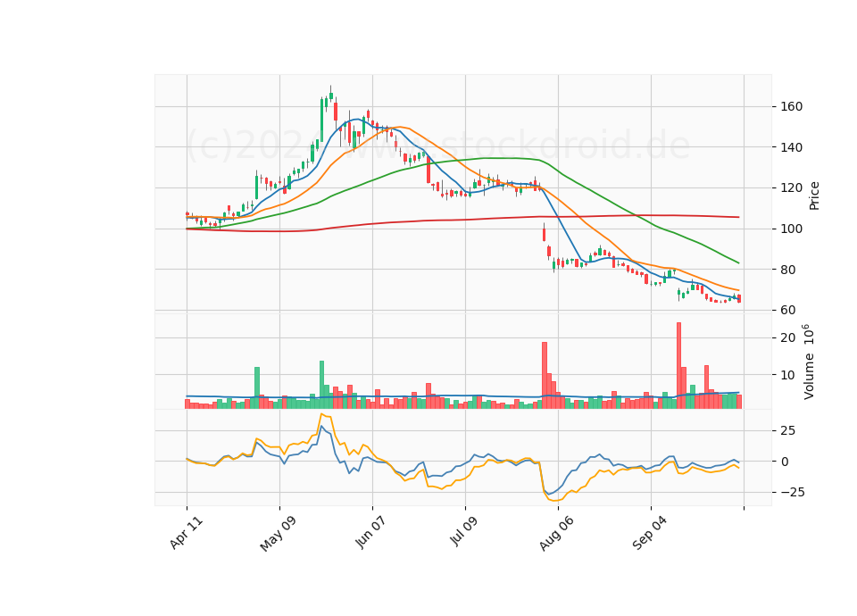This screenshot has width=857, height=616.
Task: Click the 120 price axis label
Action: point(792,188)
